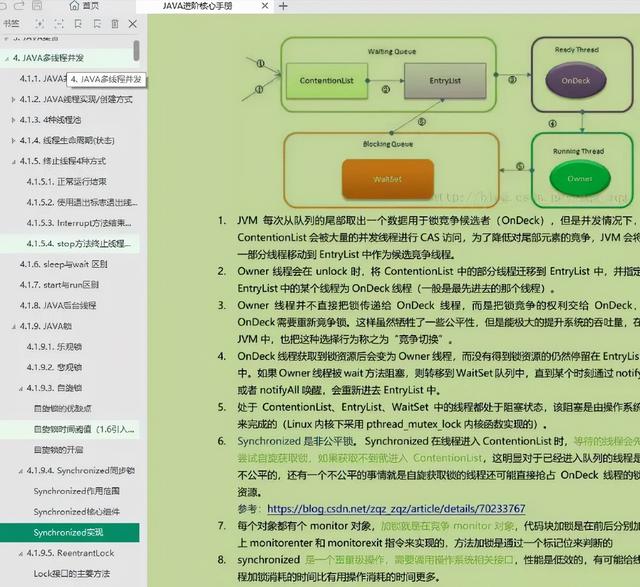Open bookmark 4.1.9.3. 自旋锁
The image size is (640, 587).
point(54,388)
